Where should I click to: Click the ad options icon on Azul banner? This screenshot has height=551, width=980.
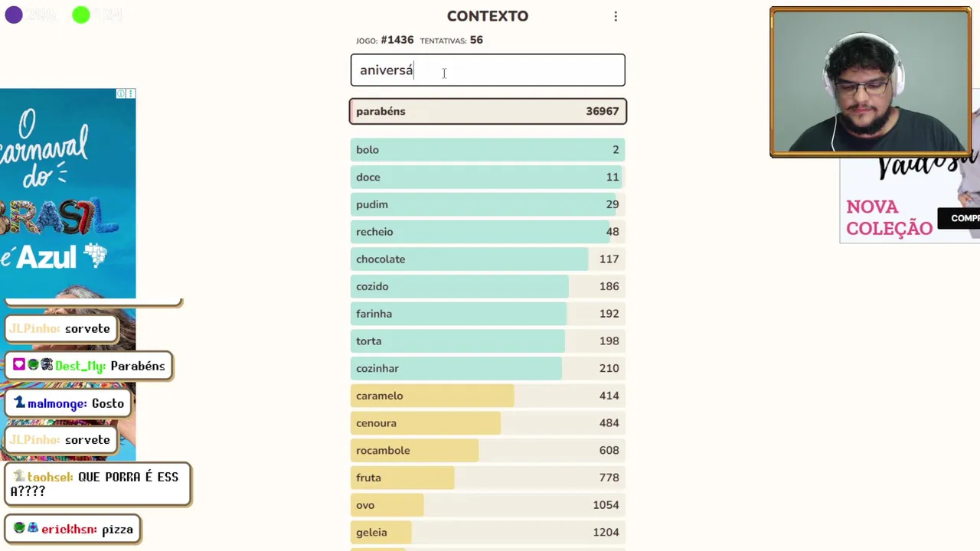tap(130, 93)
